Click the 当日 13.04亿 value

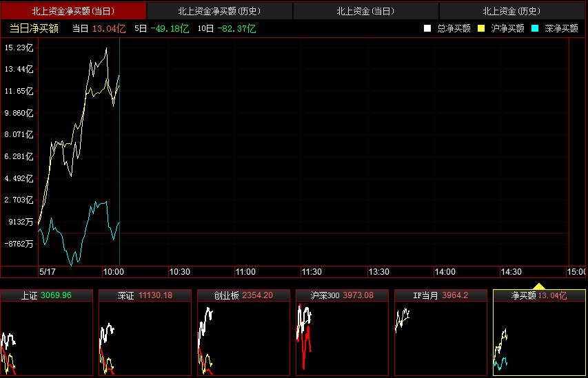click(x=110, y=28)
